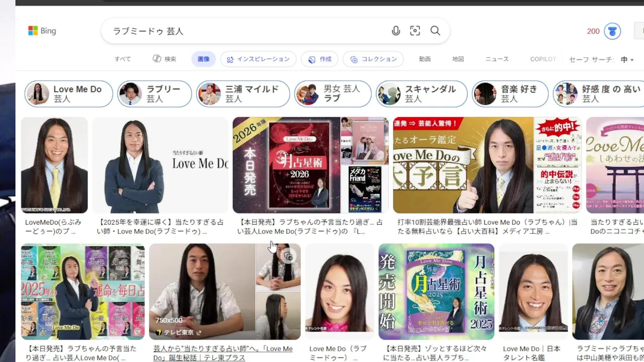Click the 200 rewards points count
Image resolution: width=644 pixels, height=362 pixels.
pos(593,31)
